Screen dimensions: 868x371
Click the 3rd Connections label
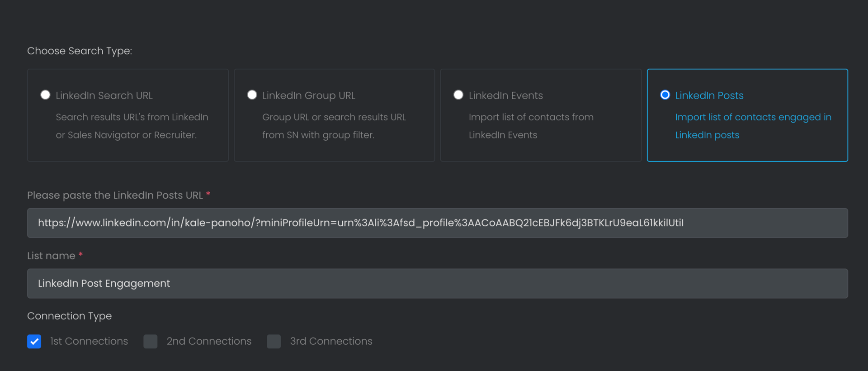(x=331, y=341)
